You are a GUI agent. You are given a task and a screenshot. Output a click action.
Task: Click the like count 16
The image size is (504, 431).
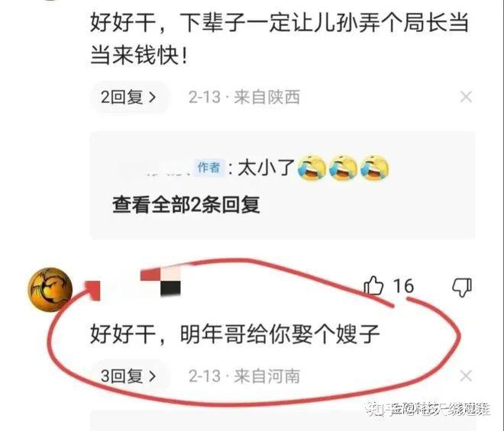tap(403, 285)
